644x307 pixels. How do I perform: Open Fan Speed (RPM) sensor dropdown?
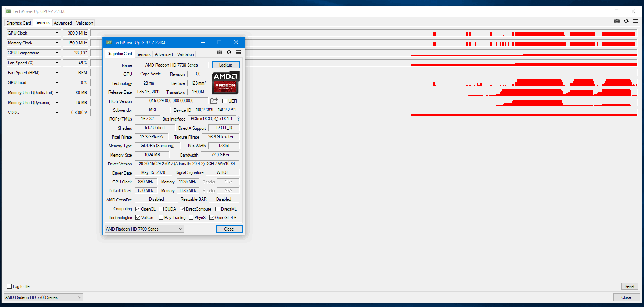point(57,73)
